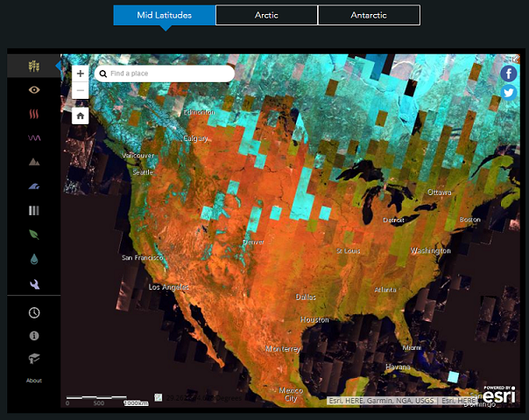
Task: Select the panchromatic bars icon
Action: point(34,211)
